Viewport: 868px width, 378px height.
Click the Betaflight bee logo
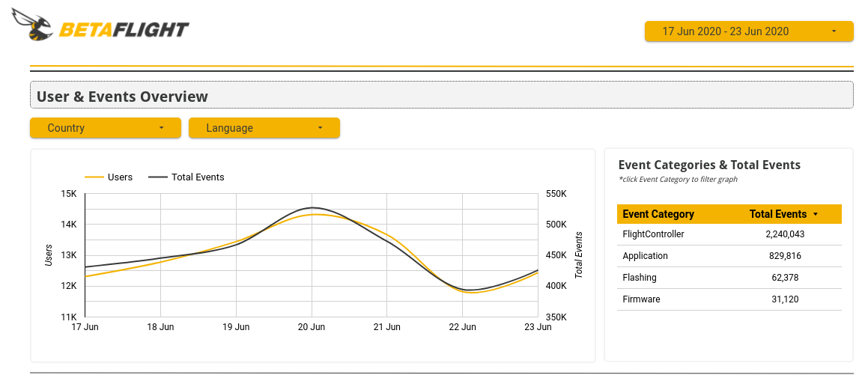pos(31,25)
